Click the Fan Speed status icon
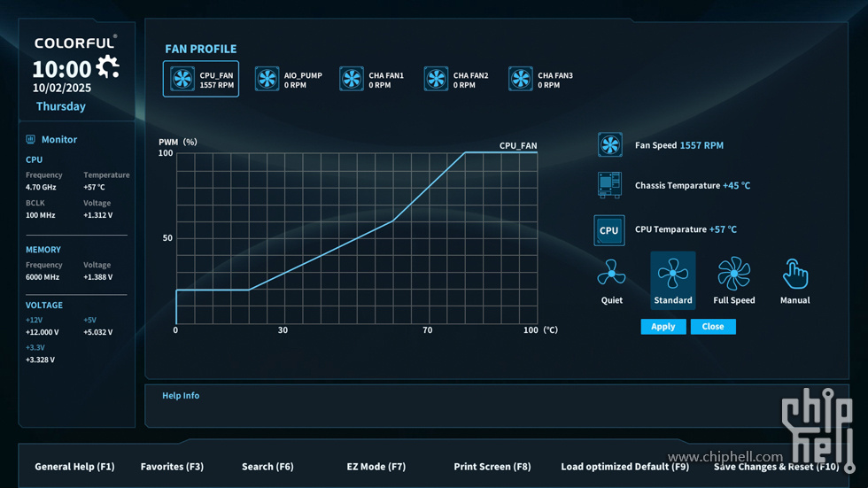868x488 pixels. [x=610, y=144]
